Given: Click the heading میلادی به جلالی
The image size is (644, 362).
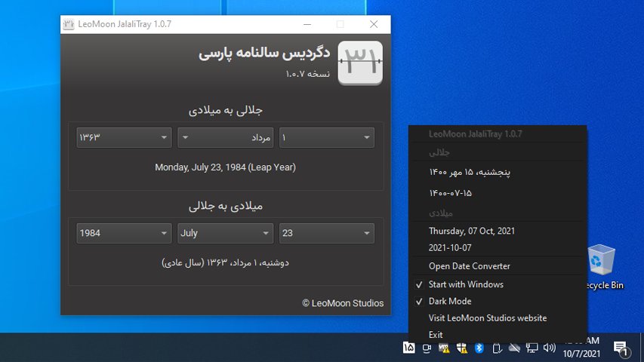Looking at the screenshot, I should click(226, 206).
